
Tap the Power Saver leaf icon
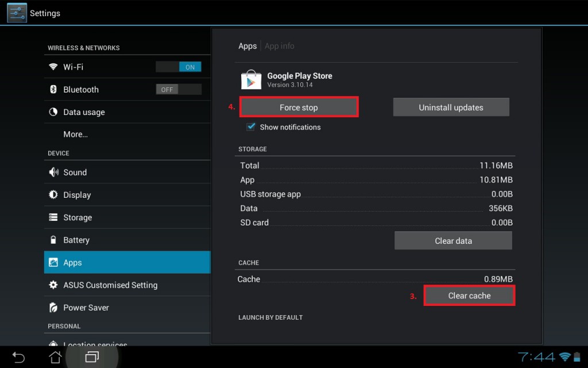[53, 307]
